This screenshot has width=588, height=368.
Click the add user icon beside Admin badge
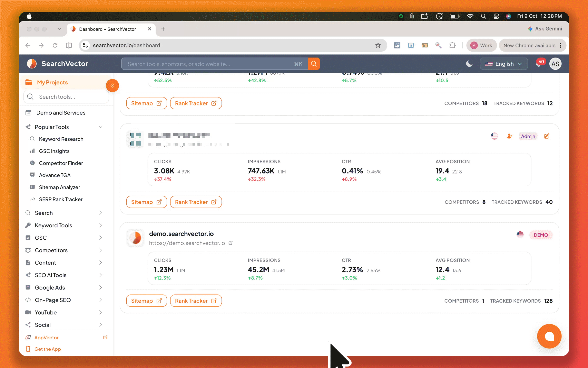510,136
